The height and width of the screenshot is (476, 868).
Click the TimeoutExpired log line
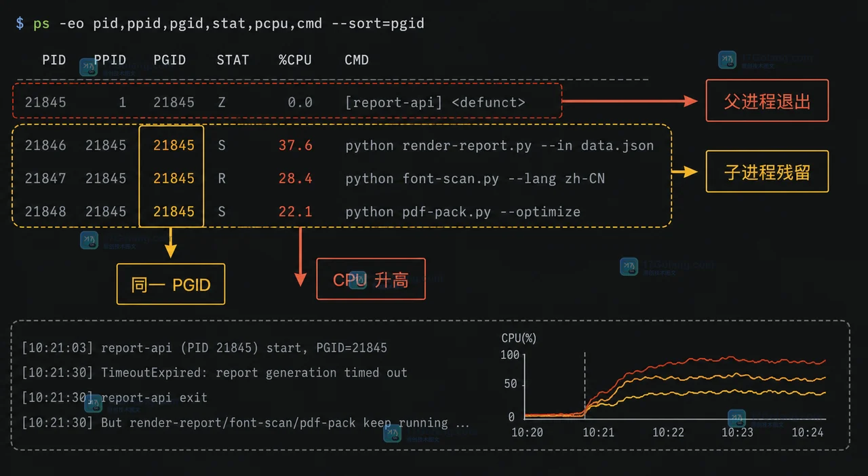coord(214,373)
